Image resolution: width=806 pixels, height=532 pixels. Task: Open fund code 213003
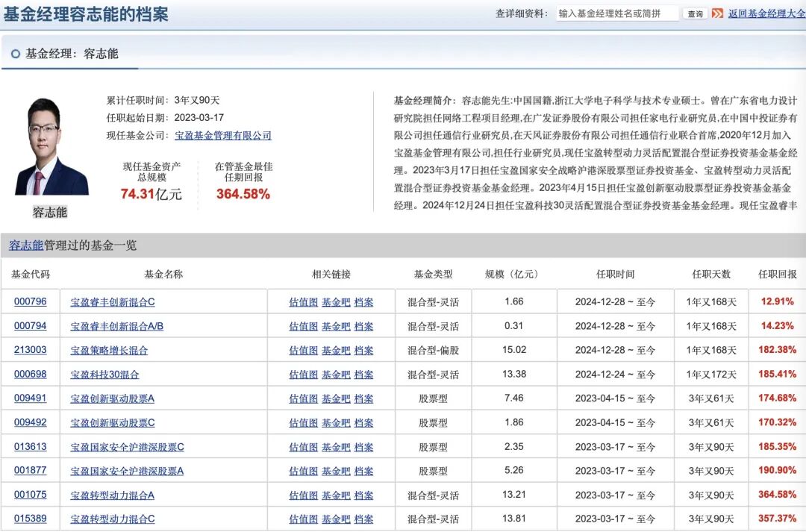pos(31,350)
